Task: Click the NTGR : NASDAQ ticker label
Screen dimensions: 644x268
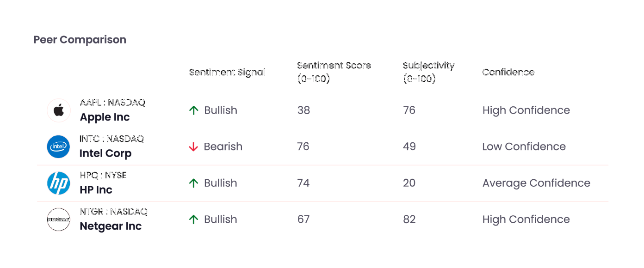Action: (x=113, y=212)
